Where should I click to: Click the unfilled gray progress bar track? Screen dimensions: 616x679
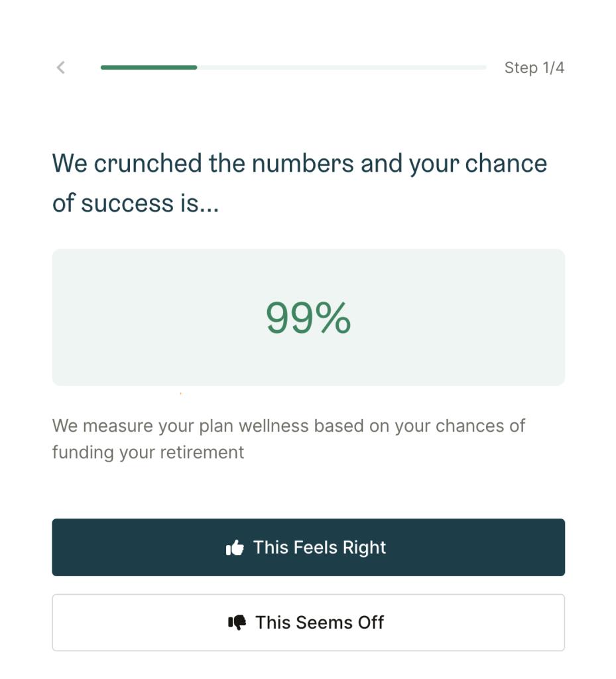(x=342, y=68)
